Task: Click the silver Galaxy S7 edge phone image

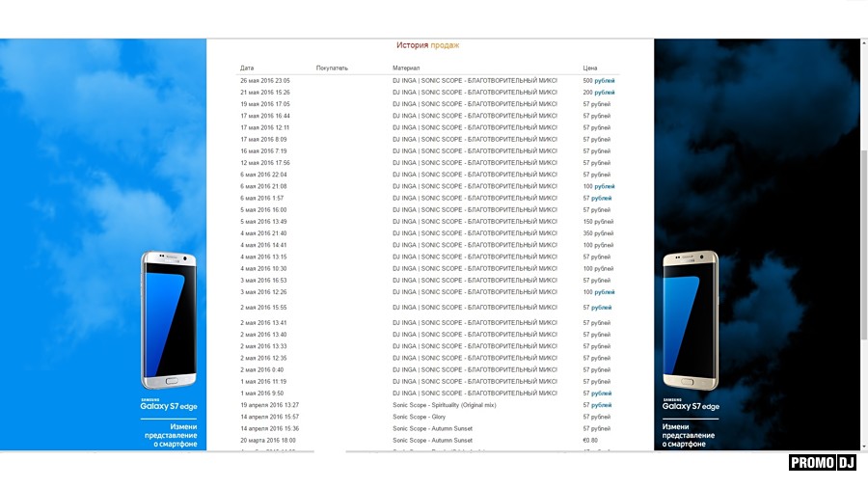Action: pos(169,318)
